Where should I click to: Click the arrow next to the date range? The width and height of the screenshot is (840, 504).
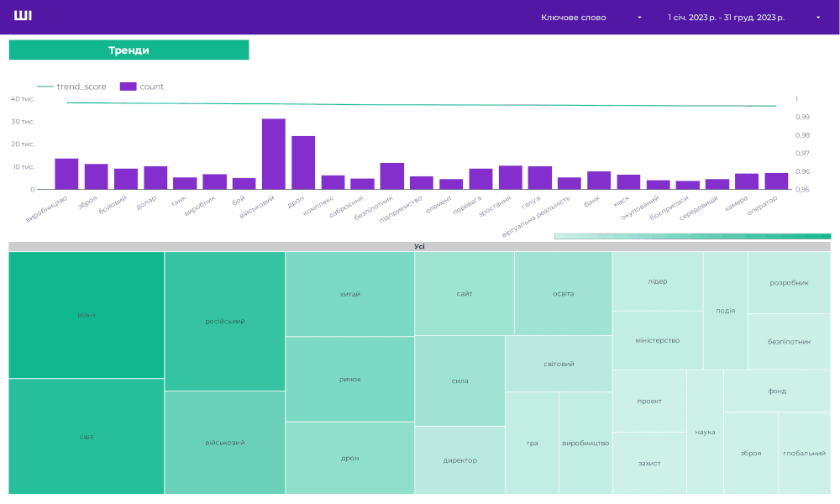[818, 18]
